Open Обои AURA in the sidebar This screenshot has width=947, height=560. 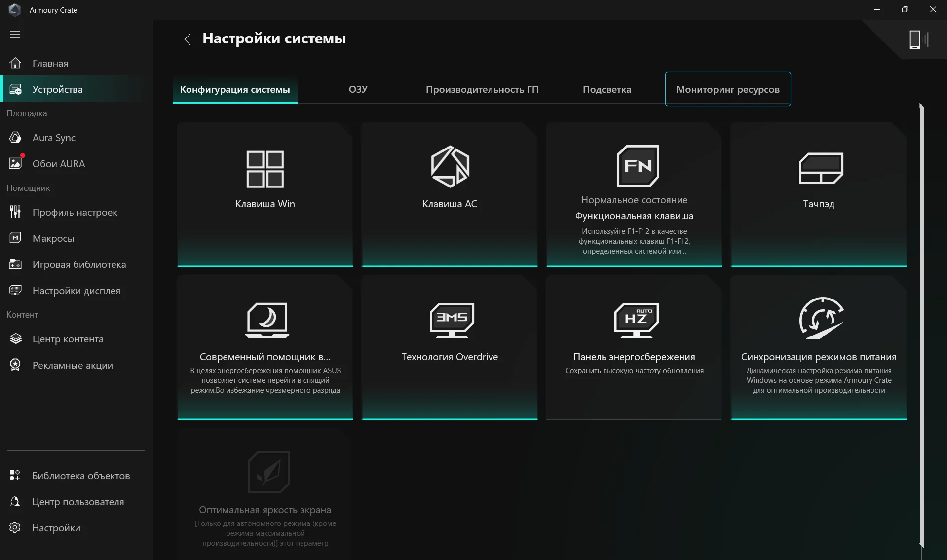click(x=58, y=163)
